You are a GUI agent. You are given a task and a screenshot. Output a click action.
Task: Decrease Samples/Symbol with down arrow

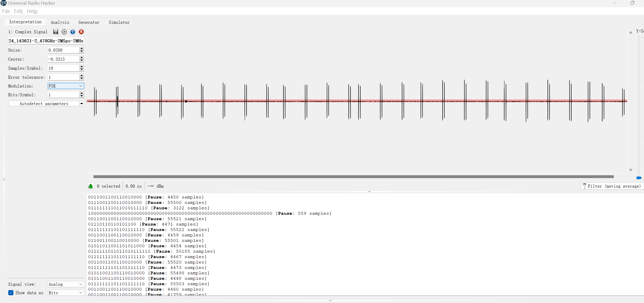(81, 70)
